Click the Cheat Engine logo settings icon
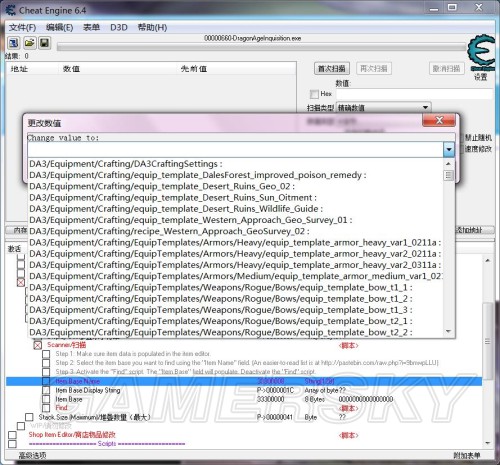 [481, 53]
